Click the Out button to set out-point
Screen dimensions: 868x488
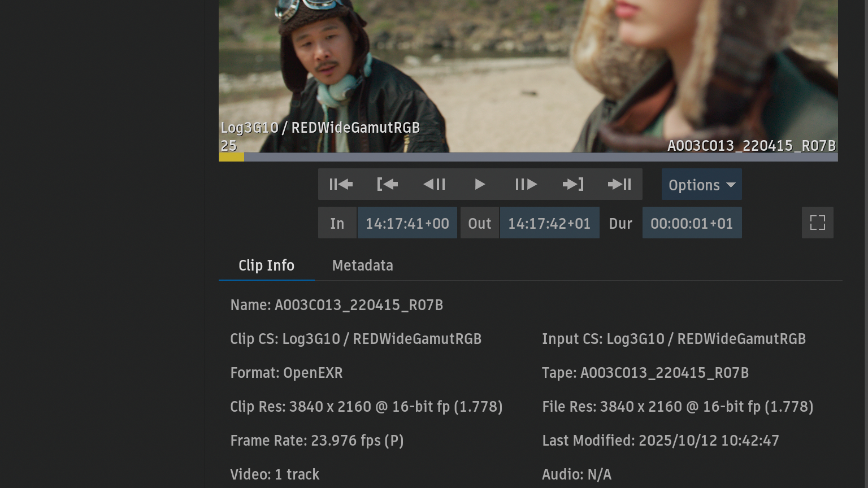tap(479, 223)
